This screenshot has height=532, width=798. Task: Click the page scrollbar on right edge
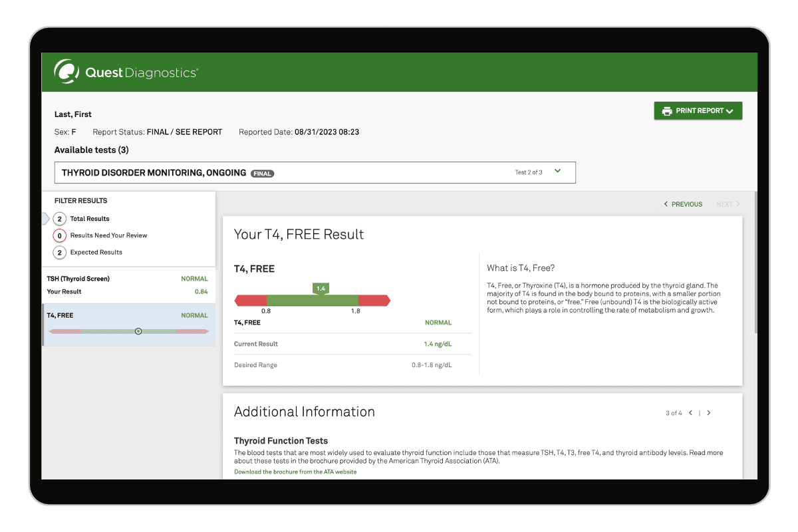[754, 266]
